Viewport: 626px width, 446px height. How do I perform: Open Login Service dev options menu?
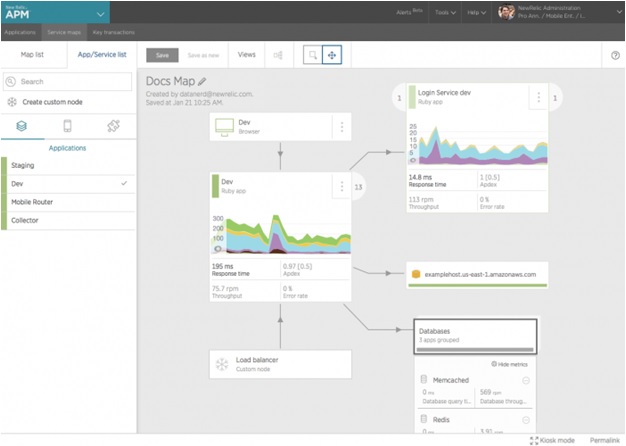(x=539, y=97)
